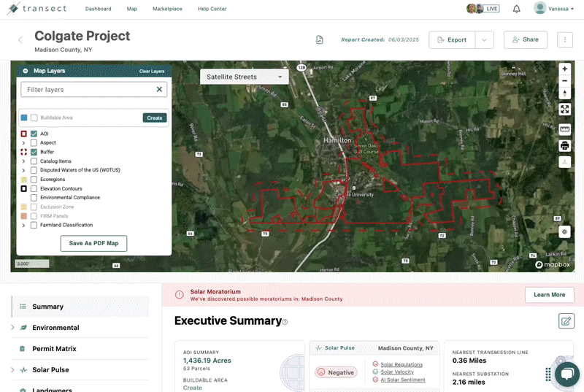Open the Marketplace menu item
Image resolution: width=584 pixels, height=392 pixels.
tap(167, 9)
